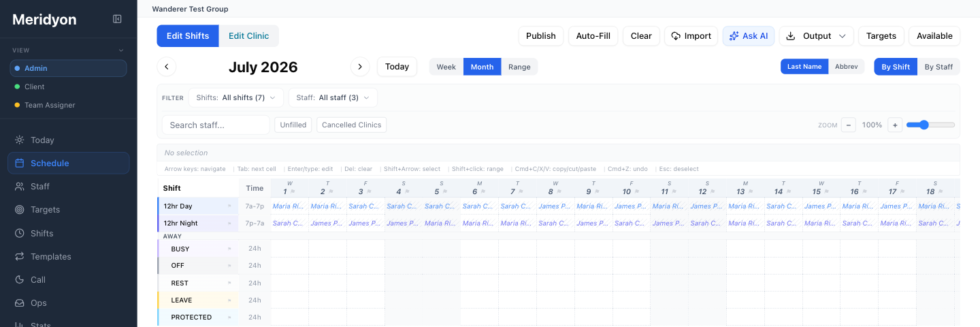Switch to the Edit Shifts tab
980x327 pixels.
(188, 36)
